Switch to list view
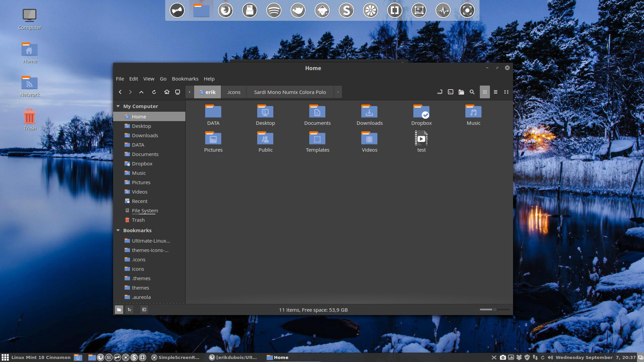Screen dimensions: 644x362 click(x=496, y=92)
